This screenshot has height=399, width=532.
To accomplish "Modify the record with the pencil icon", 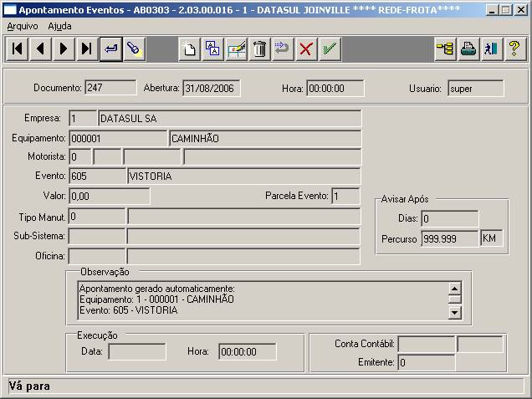I will click(237, 49).
